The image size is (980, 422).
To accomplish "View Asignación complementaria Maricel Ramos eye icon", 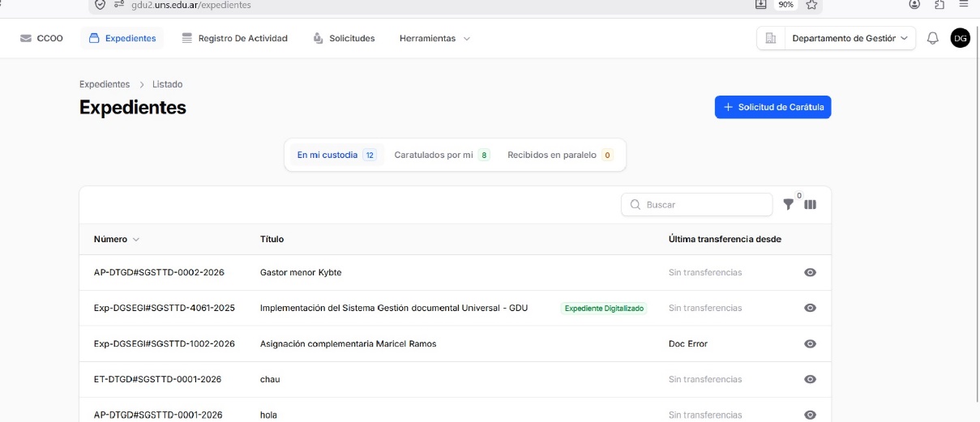I will [x=810, y=344].
